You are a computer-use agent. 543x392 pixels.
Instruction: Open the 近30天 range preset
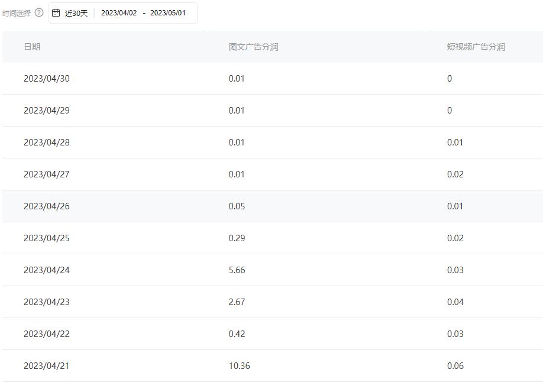pyautogui.click(x=76, y=13)
